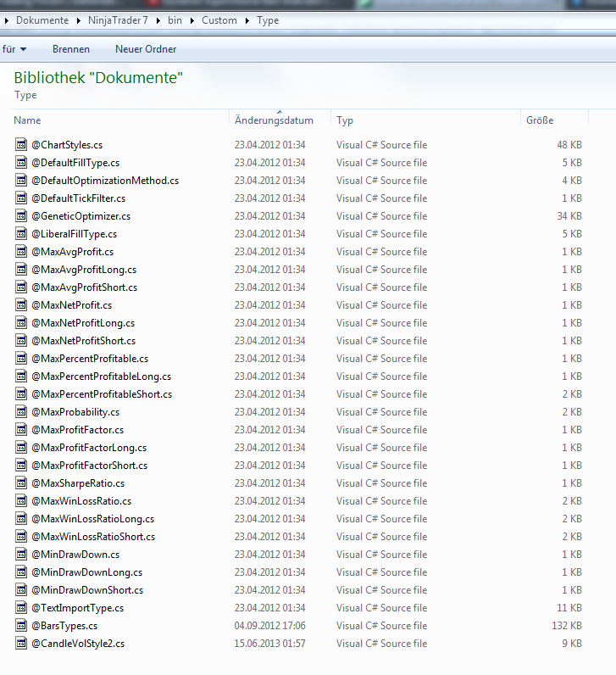The image size is (616, 675).
Task: Select the file name @ChartStyles.cs
Action: [67, 145]
